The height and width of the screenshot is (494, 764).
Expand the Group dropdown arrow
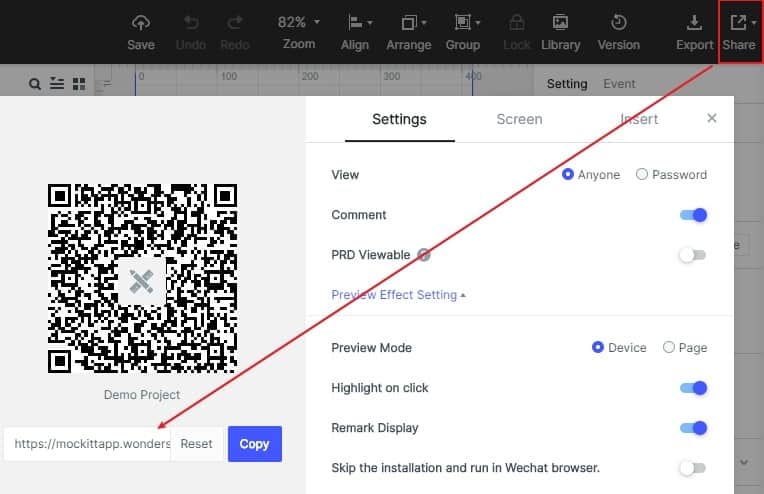point(478,22)
